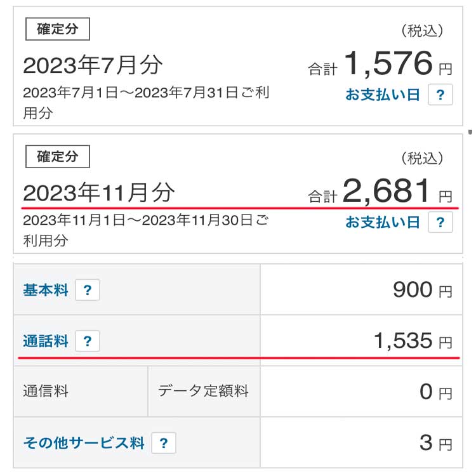The image size is (476, 476).
Task: Select the 確定分 badge for November
Action: tap(58, 156)
